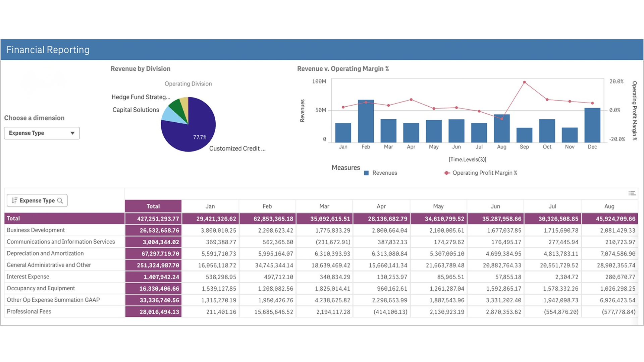
Task: Click the September operating margin peak point
Action: 524,81
